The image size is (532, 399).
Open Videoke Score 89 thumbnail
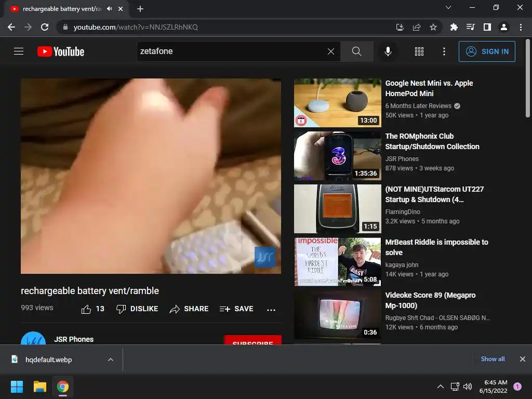(x=338, y=314)
